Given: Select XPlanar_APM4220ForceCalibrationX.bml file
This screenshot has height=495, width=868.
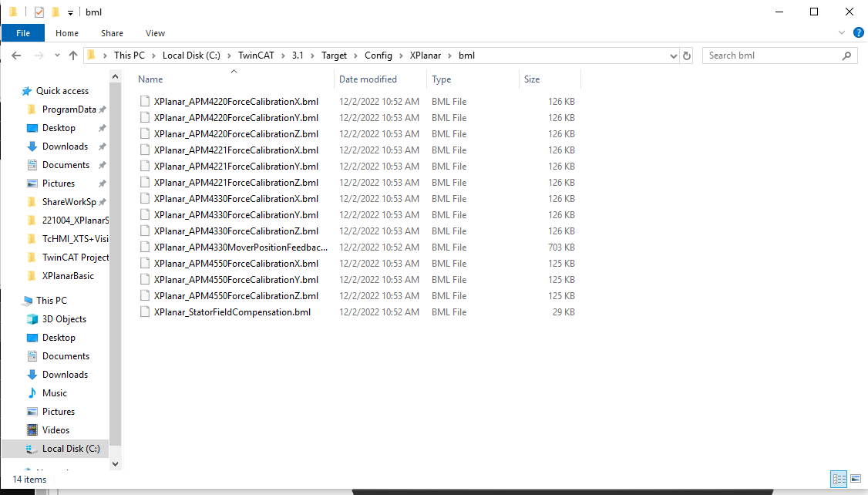Looking at the screenshot, I should 236,101.
